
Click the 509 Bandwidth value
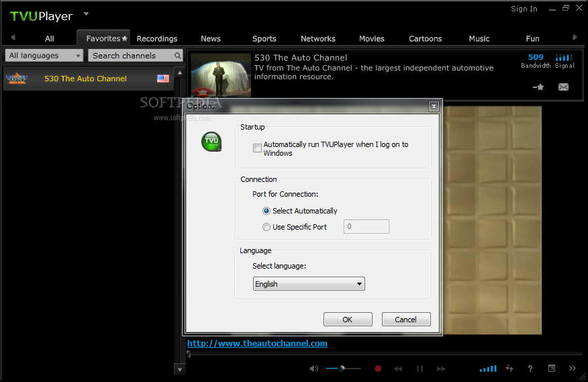536,57
